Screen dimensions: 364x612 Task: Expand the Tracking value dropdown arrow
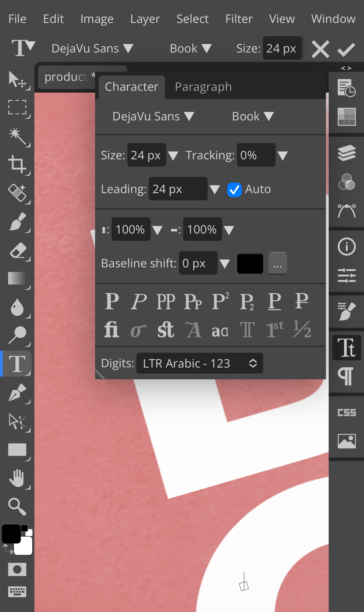pos(283,156)
